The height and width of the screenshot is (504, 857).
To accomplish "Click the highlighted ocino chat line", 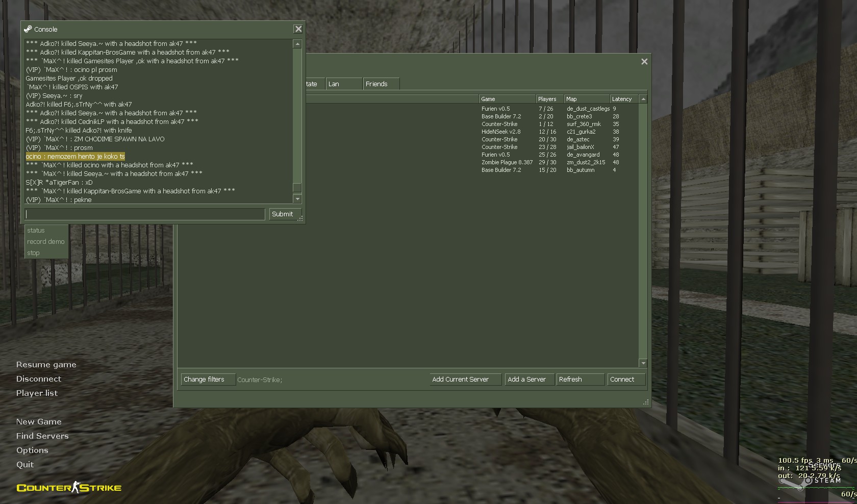I will tap(75, 157).
